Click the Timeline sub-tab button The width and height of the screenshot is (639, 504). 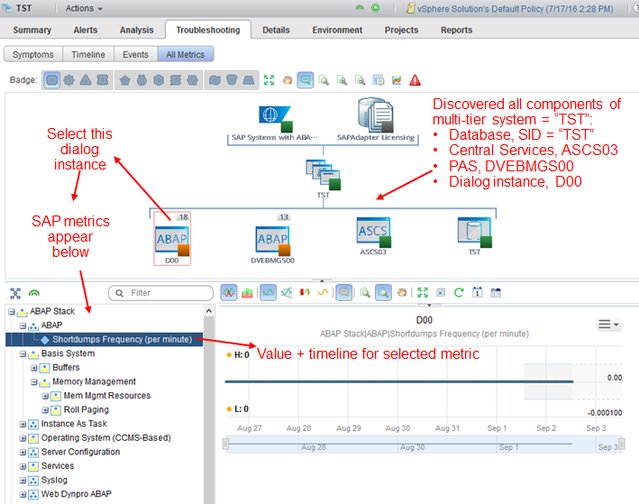(88, 55)
